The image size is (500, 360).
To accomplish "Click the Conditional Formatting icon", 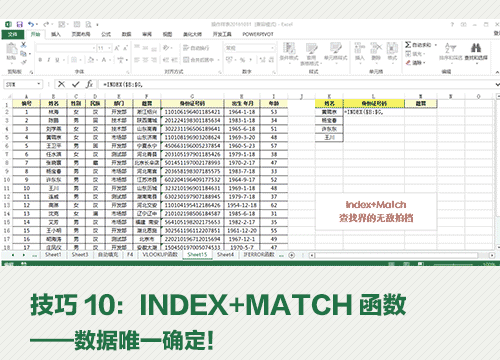I will pyautogui.click(x=289, y=49).
